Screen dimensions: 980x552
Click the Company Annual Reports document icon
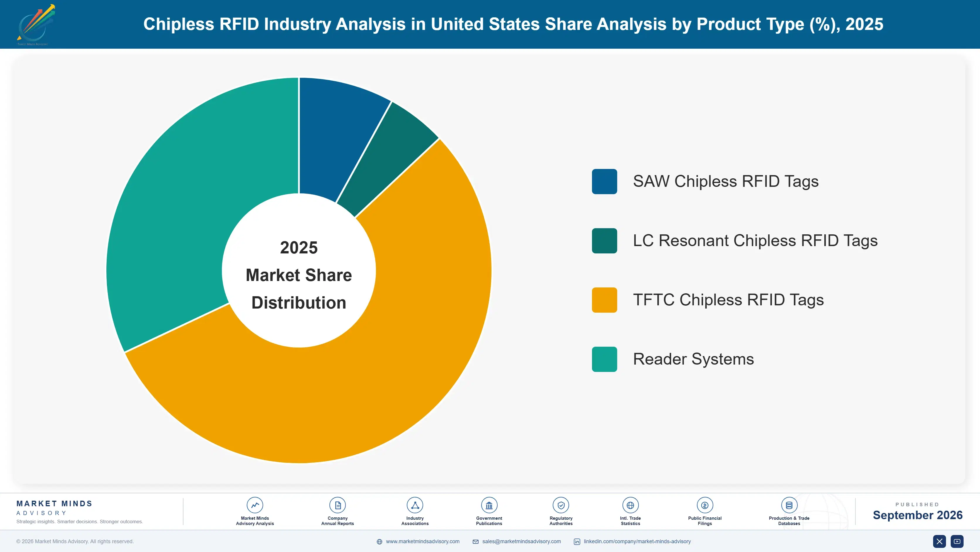tap(337, 505)
